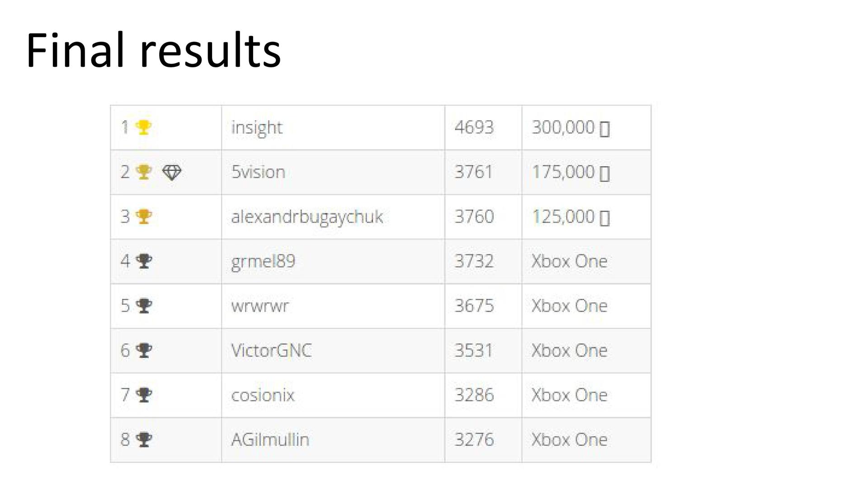
Task: Click the 175,000 prize cell
Action: 571,172
